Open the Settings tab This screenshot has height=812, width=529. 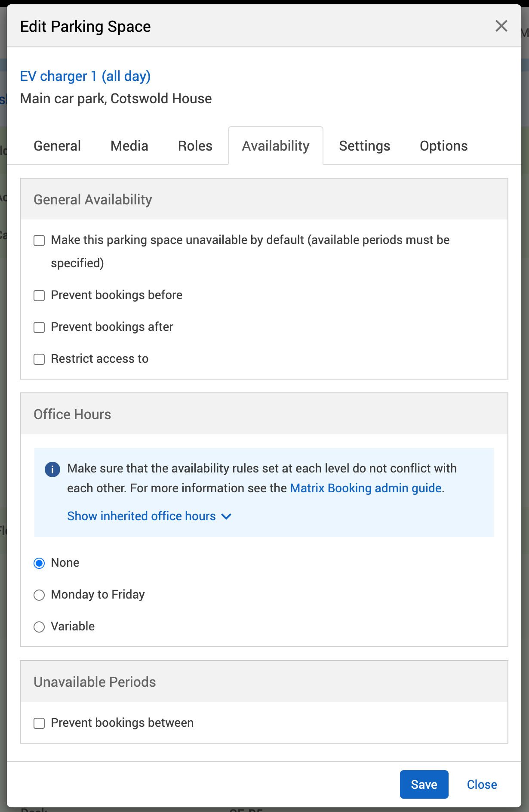coord(364,146)
